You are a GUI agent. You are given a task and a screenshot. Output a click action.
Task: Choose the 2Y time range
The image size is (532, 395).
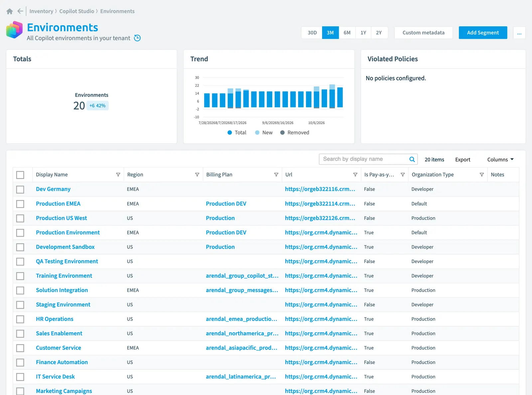coord(379,33)
